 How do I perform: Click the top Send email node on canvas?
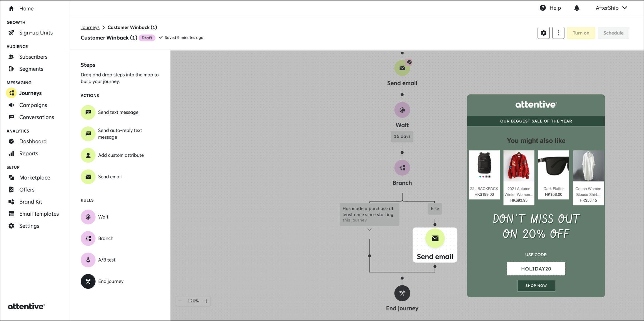click(402, 68)
